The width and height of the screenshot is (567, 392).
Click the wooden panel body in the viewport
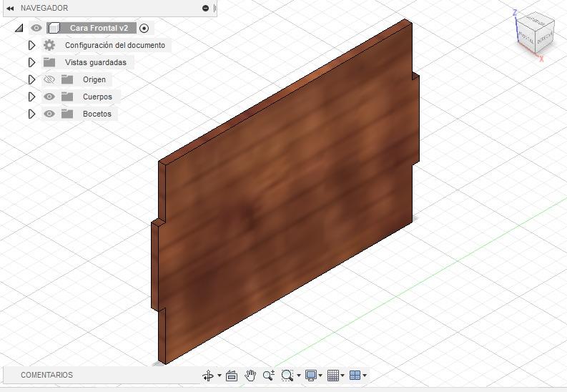(x=285, y=192)
